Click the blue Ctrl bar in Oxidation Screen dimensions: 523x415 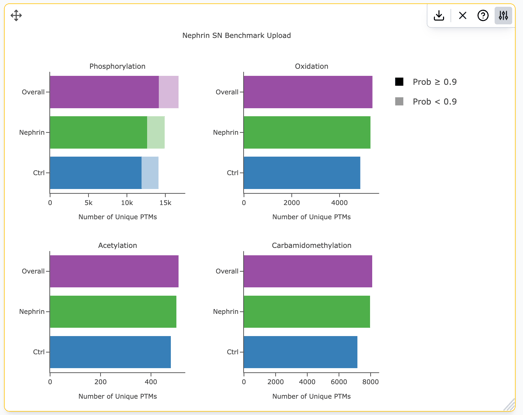(302, 173)
